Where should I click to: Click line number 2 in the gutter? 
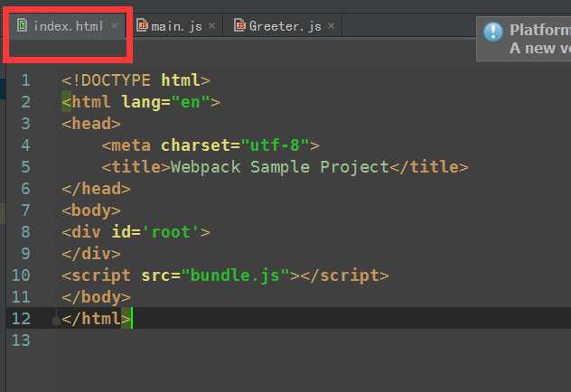(x=25, y=102)
